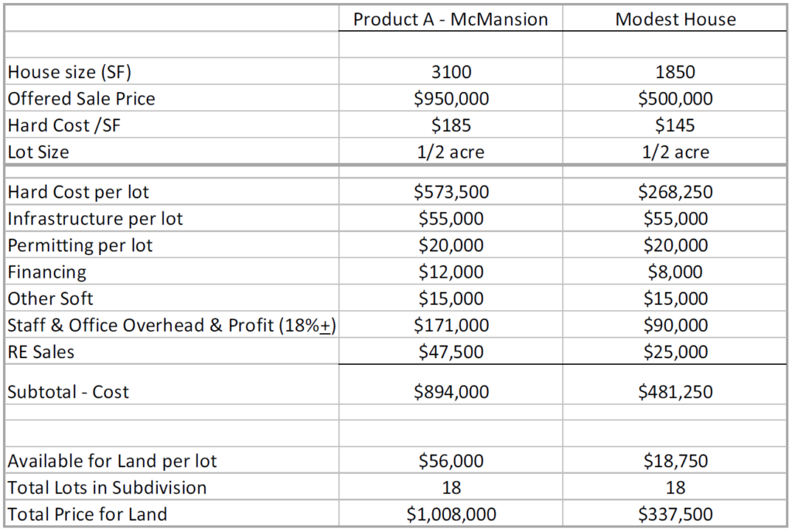Click the Product A - McMansion column header

450,19
